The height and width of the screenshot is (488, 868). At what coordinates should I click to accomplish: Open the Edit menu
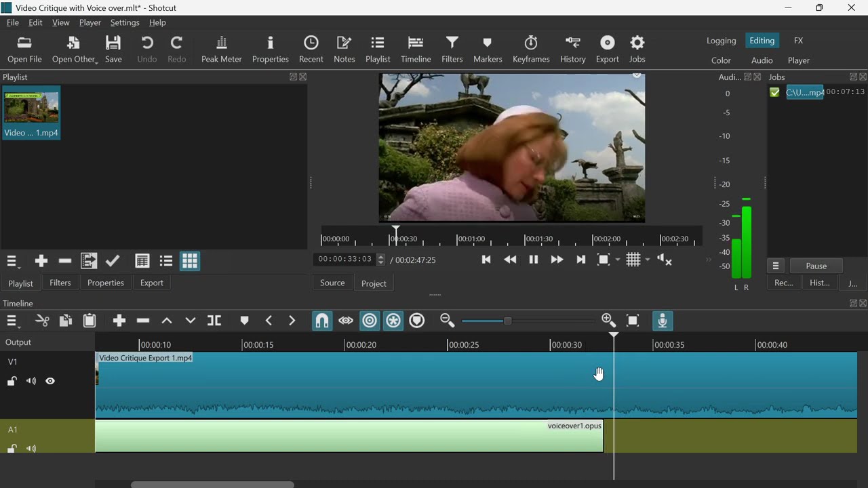coord(35,22)
